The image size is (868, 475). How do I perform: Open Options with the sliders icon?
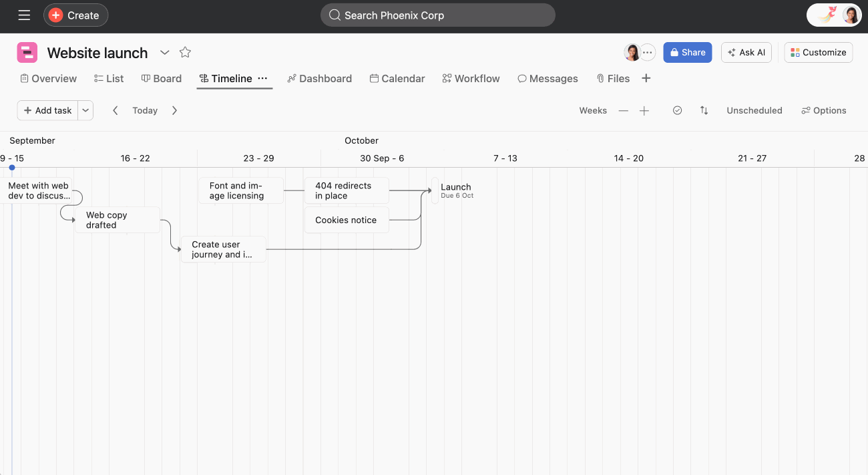coord(823,110)
